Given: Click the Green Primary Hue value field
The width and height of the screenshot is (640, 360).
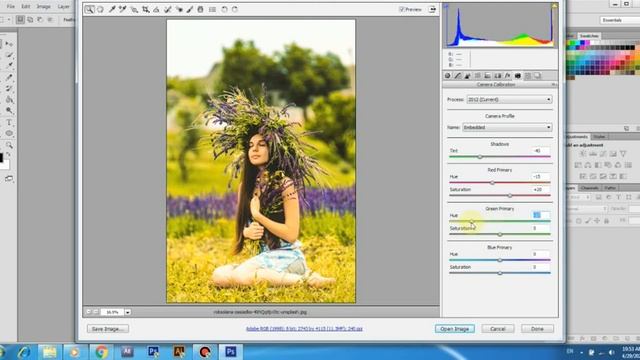Looking at the screenshot, I should (x=541, y=215).
